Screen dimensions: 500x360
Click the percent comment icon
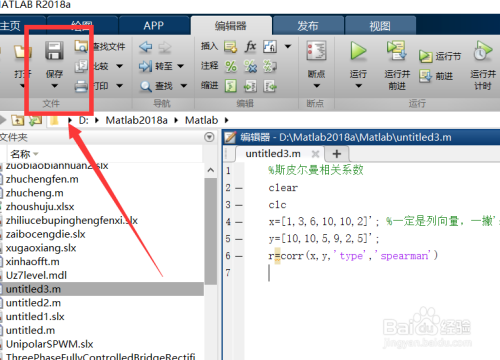(231, 66)
